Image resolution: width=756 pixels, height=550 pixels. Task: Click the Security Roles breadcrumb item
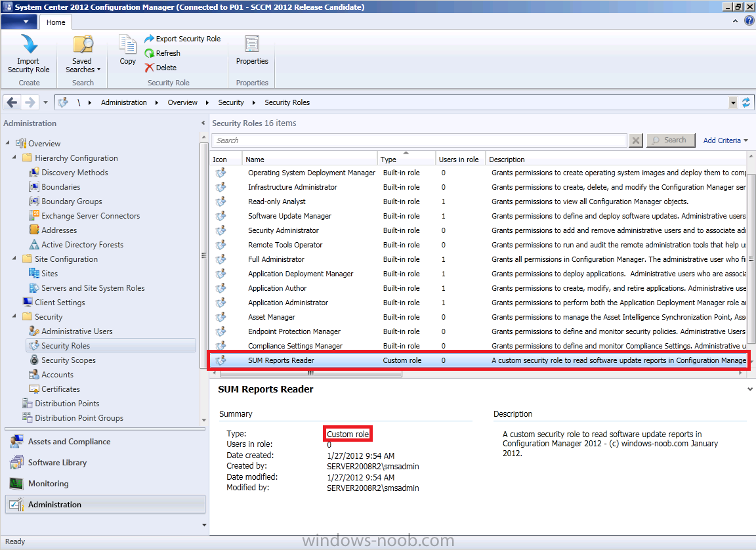pyautogui.click(x=287, y=102)
